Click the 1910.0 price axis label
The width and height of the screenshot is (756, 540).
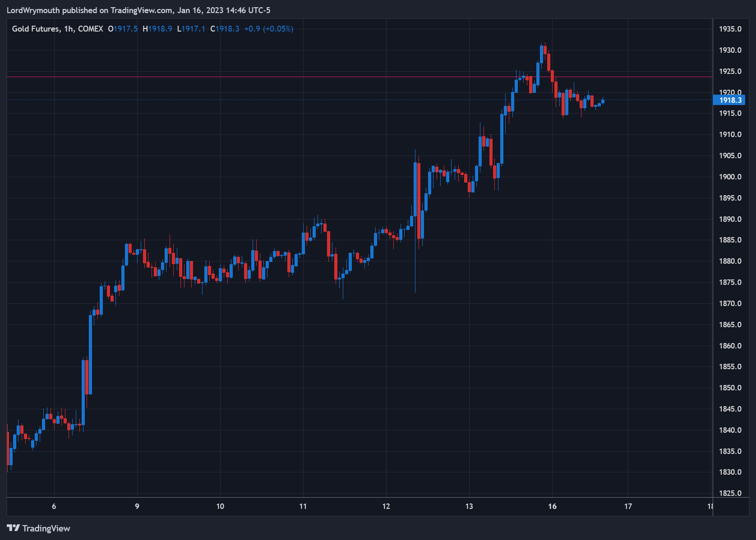click(x=730, y=134)
